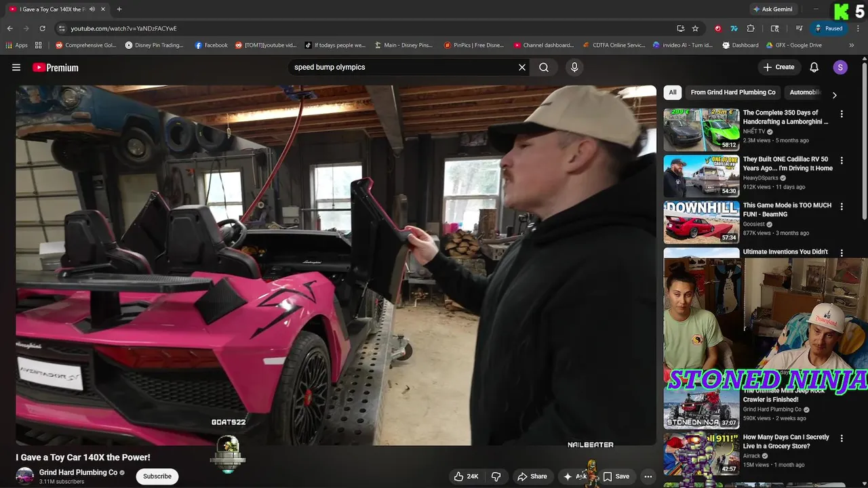The image size is (868, 488).
Task: Reload the page
Action: point(42,28)
